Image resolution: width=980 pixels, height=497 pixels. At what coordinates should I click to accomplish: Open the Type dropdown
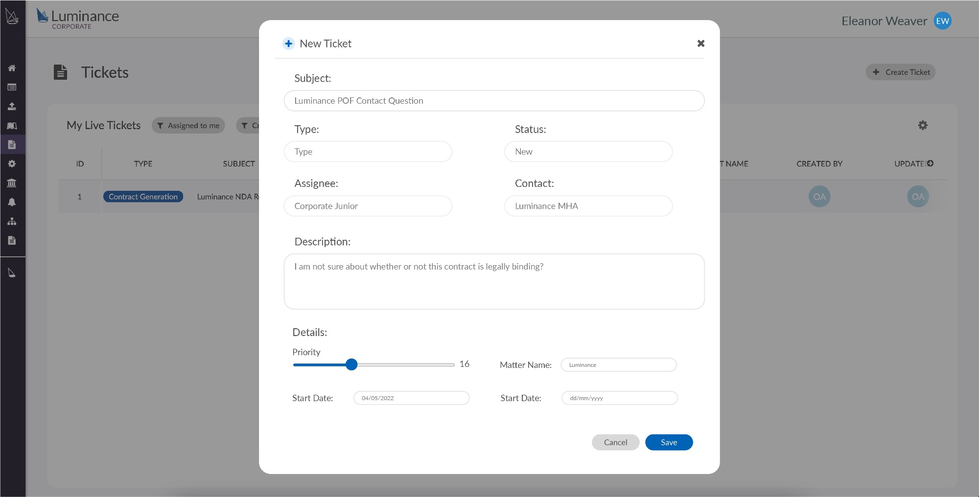tap(368, 152)
